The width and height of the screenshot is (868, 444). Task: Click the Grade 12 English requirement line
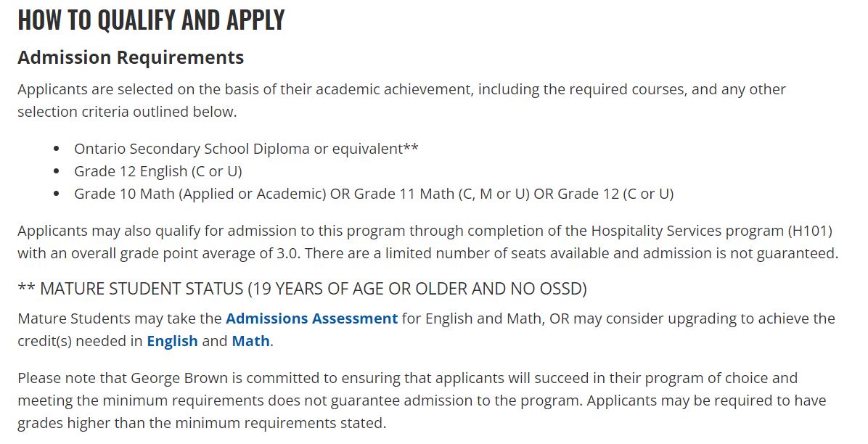pyautogui.click(x=158, y=172)
